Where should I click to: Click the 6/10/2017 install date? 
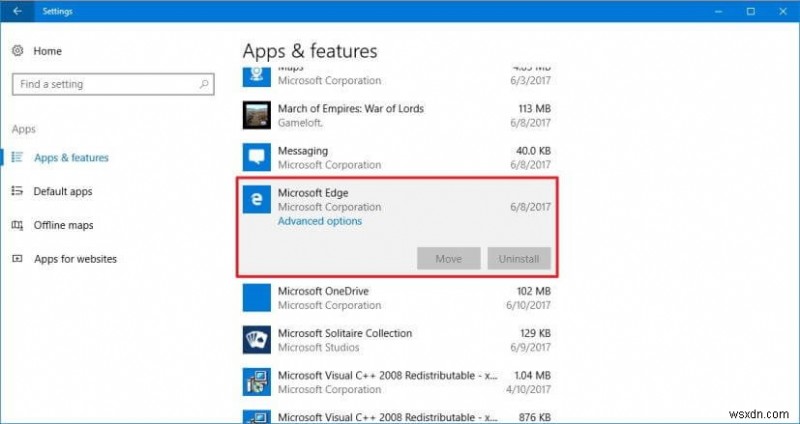click(528, 305)
